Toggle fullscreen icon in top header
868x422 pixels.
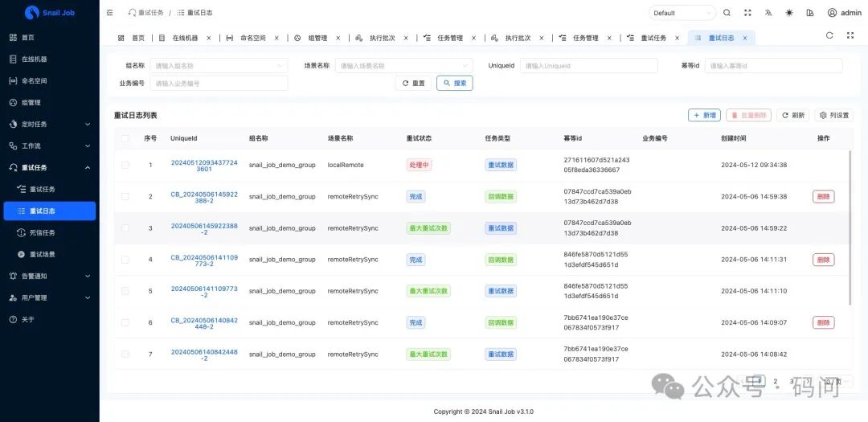pos(748,13)
